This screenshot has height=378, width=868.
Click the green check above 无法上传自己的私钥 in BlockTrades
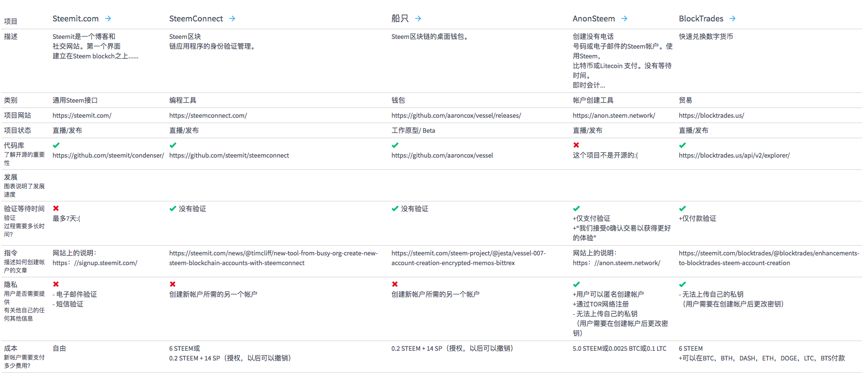(682, 284)
